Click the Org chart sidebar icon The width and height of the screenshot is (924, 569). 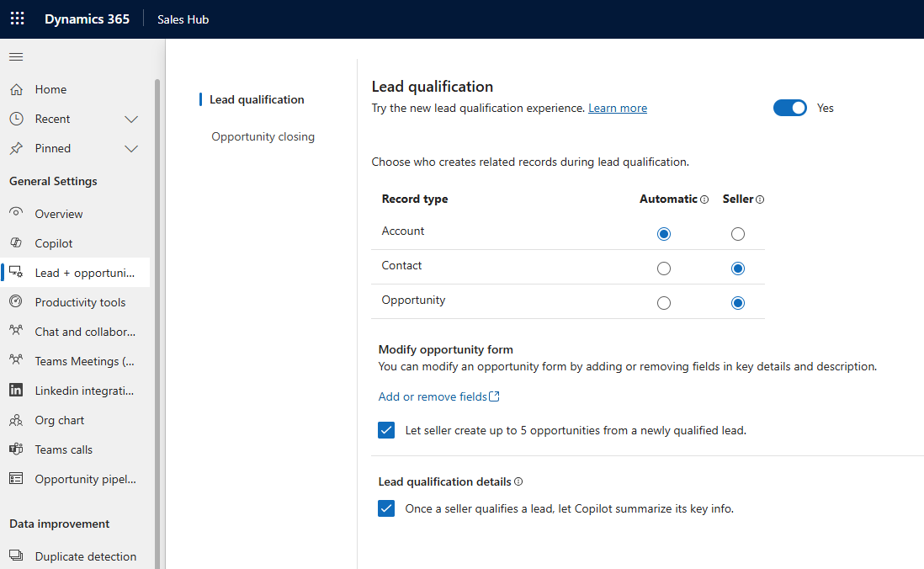[19, 419]
